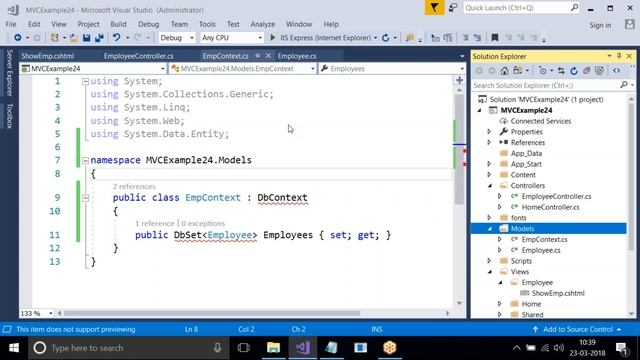Click the account settings icon beside Sign in
Viewport: 640px width, 360px height.
630,24
